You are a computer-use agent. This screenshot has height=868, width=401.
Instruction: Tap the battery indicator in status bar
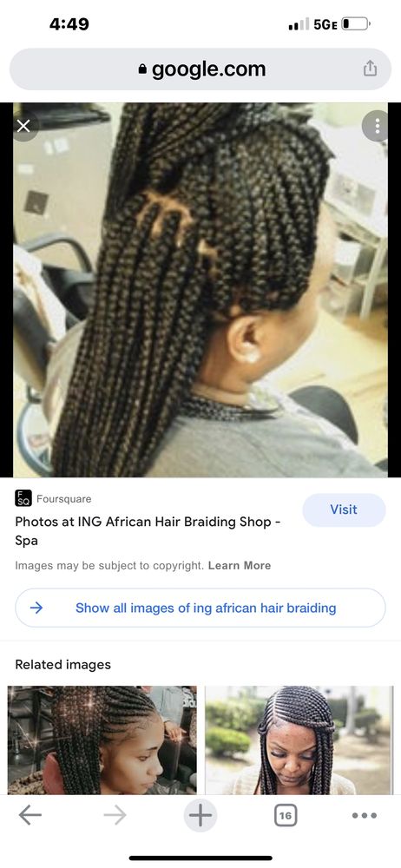tap(355, 23)
